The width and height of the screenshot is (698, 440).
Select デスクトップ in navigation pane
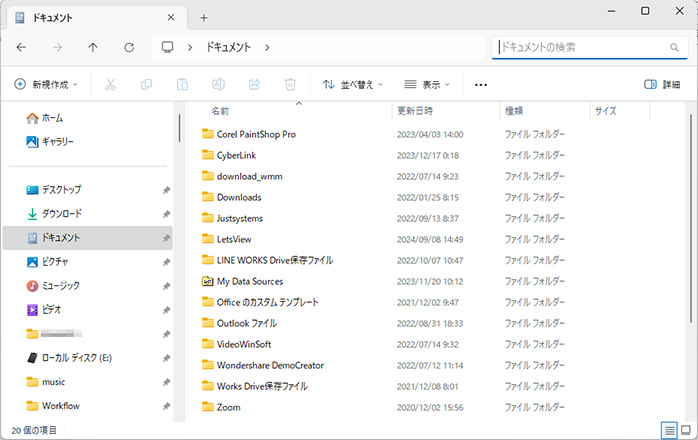[x=88, y=190]
